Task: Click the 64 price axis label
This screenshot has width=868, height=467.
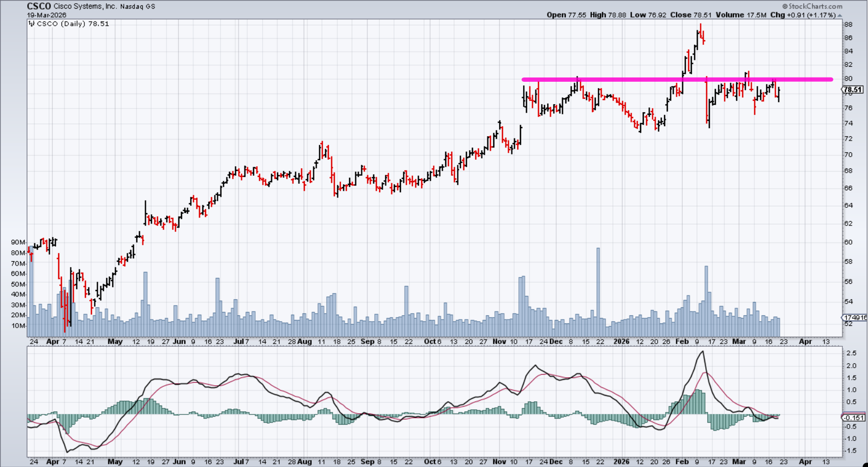Action: (x=848, y=205)
